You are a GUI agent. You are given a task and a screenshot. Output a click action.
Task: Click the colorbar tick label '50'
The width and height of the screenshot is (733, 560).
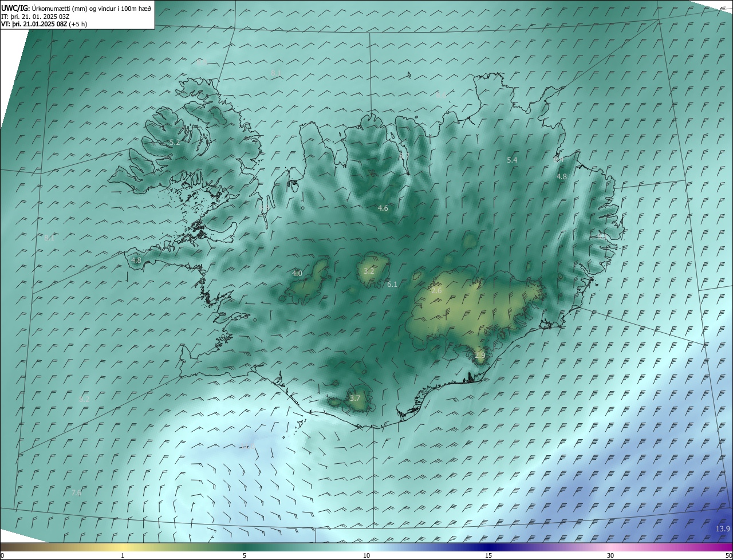coord(728,555)
